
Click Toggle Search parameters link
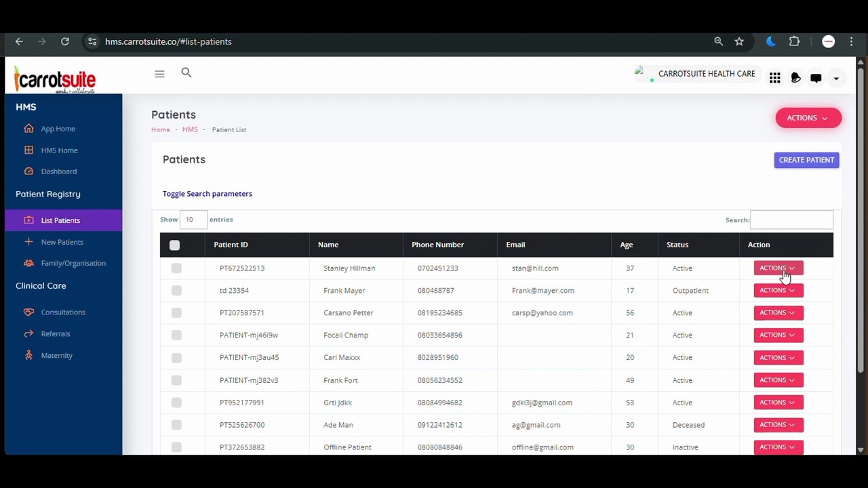[x=208, y=194]
